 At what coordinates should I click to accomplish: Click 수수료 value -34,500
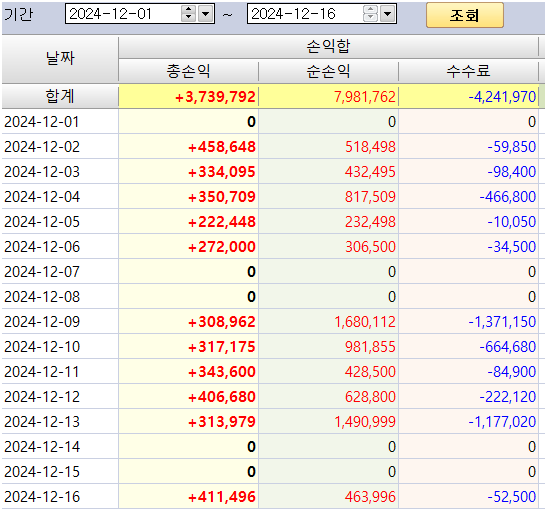[x=511, y=247]
